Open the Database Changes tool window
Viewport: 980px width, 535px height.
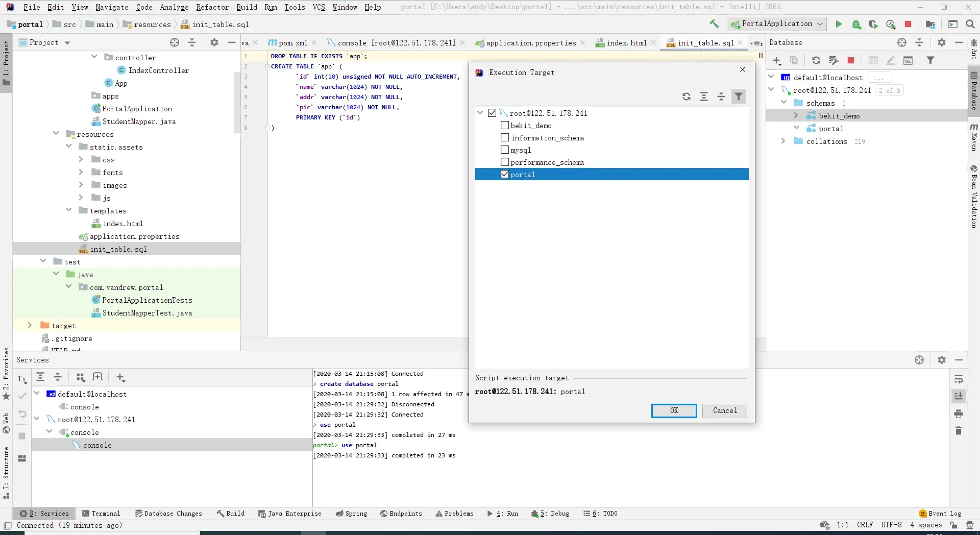click(168, 514)
